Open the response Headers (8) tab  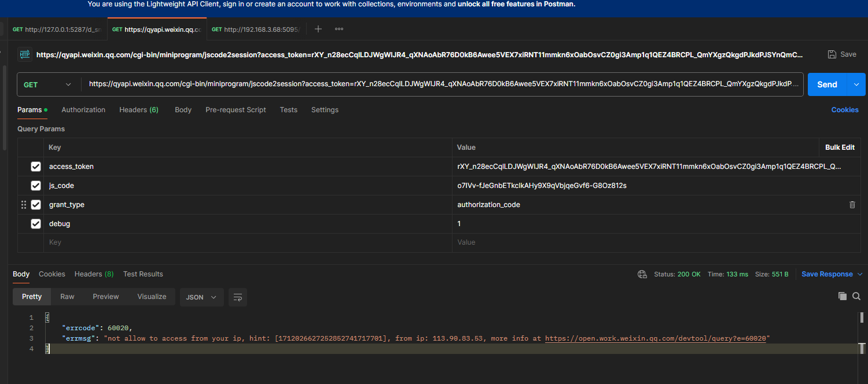[94, 274]
